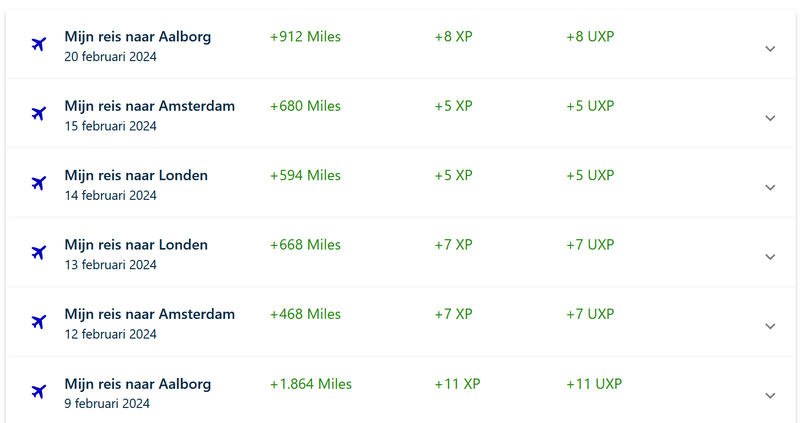The image size is (800, 423).
Task: Expand the 20 februari 2024 Aalborg trip details
Action: coord(770,49)
